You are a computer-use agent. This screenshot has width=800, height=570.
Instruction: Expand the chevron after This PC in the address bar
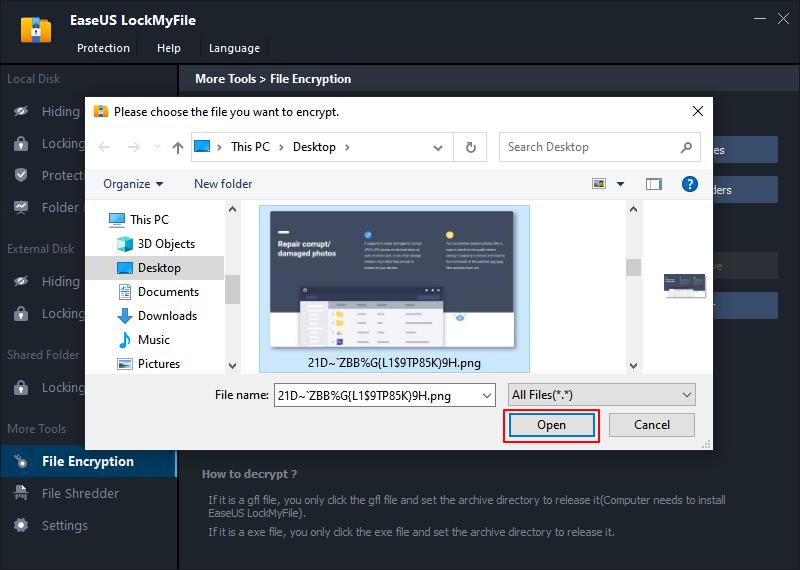coord(281,147)
